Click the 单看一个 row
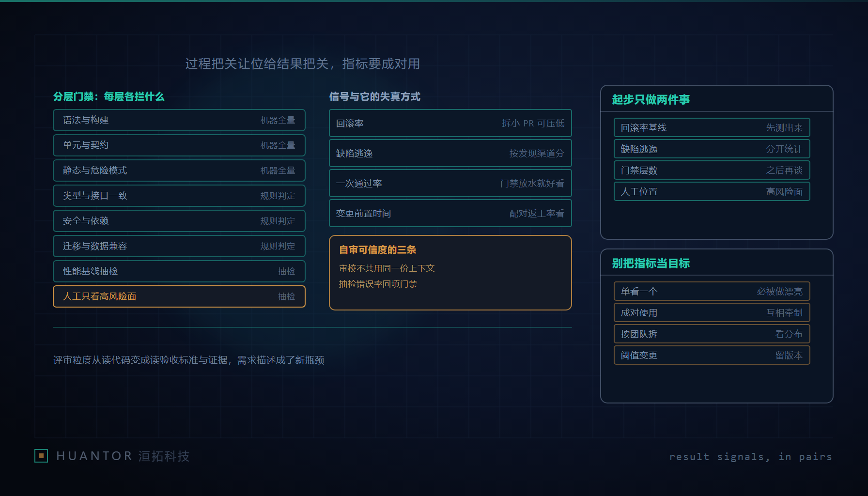This screenshot has height=496, width=868. pos(712,291)
